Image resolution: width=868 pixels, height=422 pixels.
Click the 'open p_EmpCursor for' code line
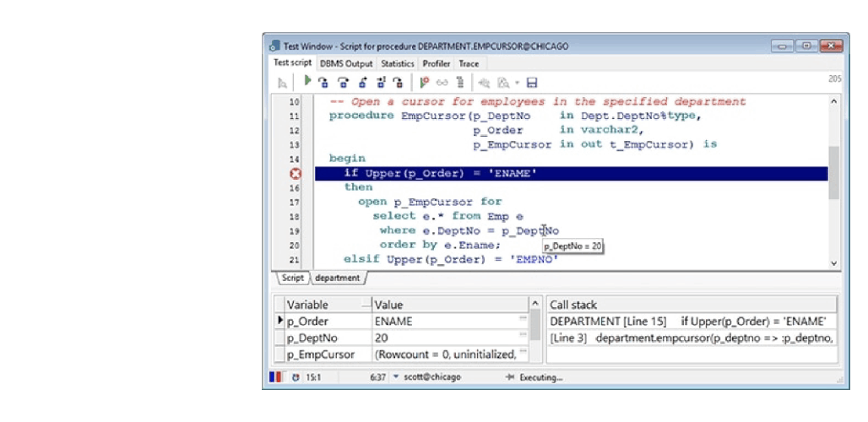(430, 202)
